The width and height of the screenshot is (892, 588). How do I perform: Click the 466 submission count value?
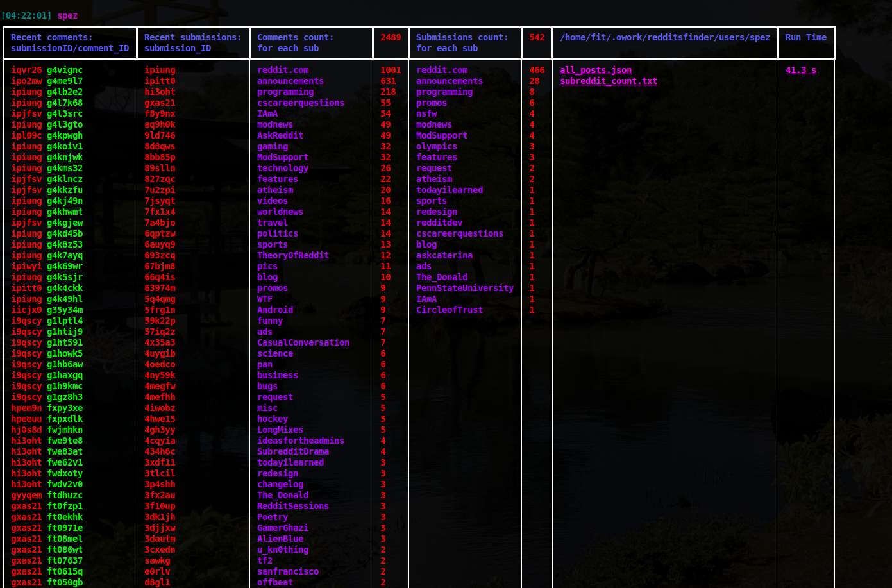pyautogui.click(x=537, y=70)
